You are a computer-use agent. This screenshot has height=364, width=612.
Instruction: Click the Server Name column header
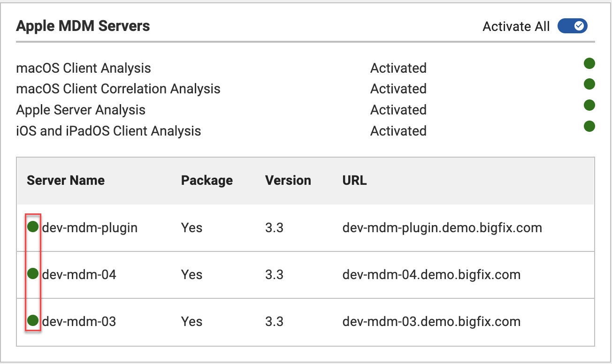66,181
